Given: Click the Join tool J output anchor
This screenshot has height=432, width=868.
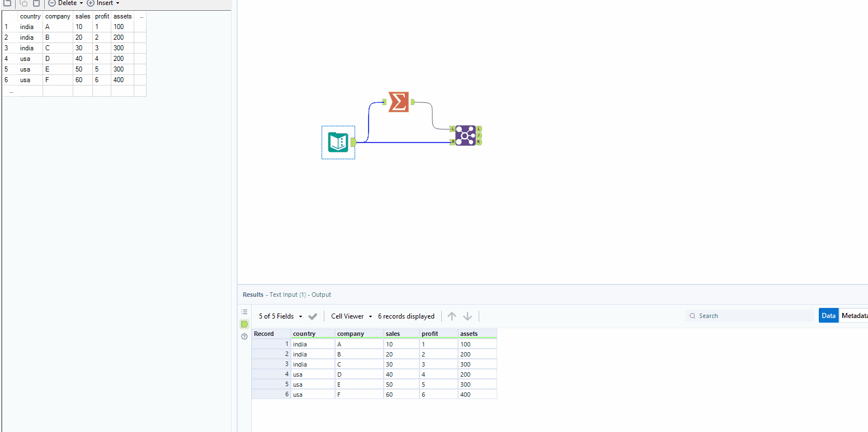Looking at the screenshot, I should click(x=479, y=135).
